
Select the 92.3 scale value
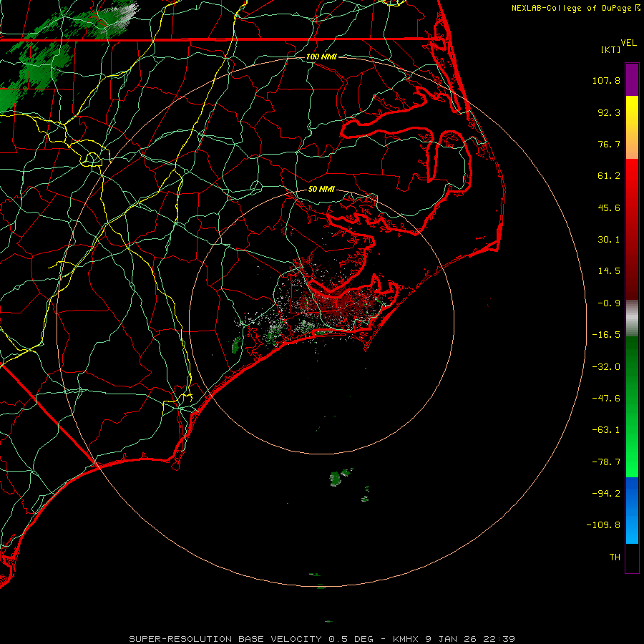[609, 112]
